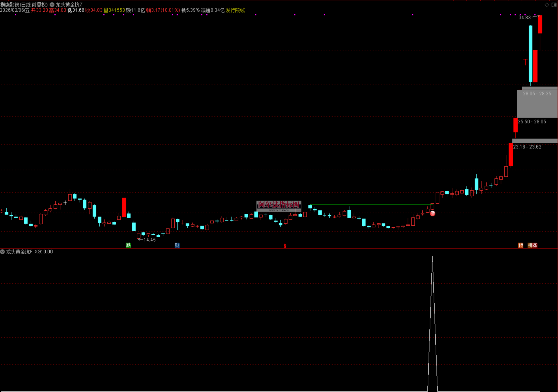
Task: Toggle the side panel layout icon
Action: coord(554,5)
